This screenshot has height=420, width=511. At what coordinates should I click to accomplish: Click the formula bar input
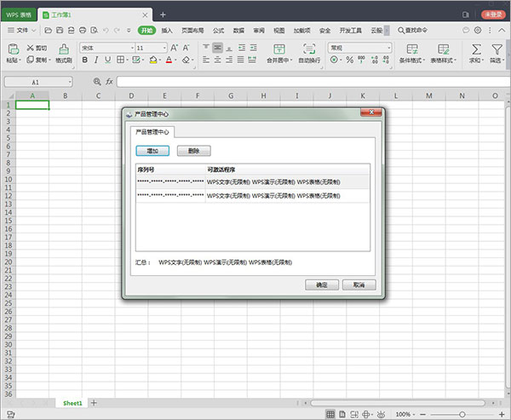click(313, 82)
